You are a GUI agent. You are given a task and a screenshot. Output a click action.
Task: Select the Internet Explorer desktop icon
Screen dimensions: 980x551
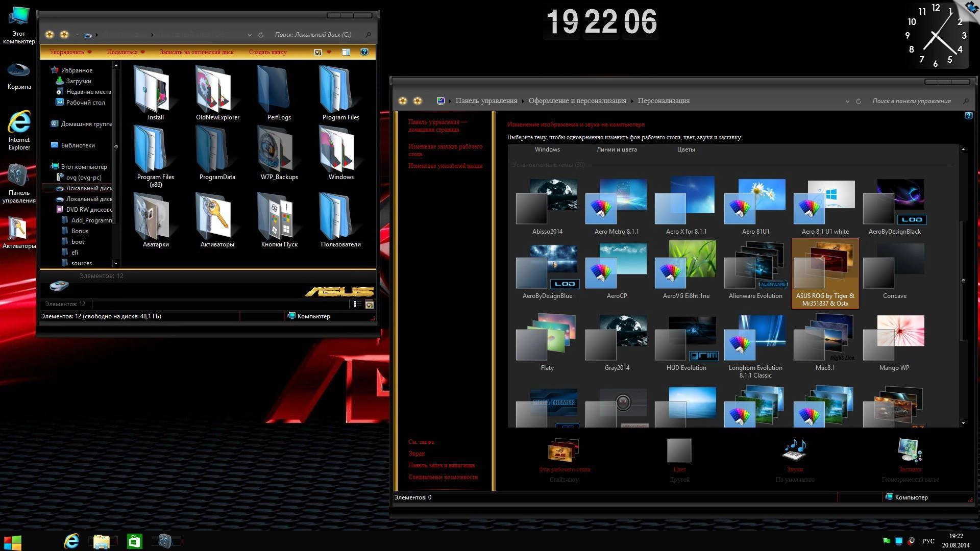[x=19, y=131]
